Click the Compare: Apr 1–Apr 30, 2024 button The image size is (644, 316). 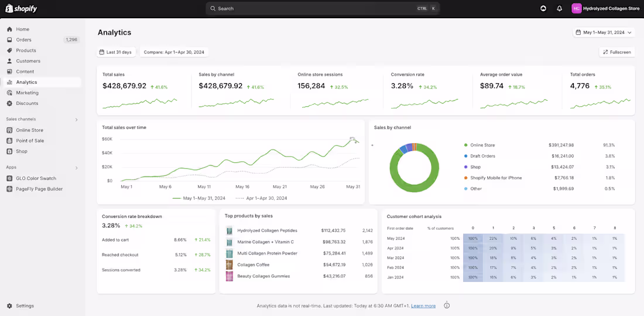(x=174, y=52)
